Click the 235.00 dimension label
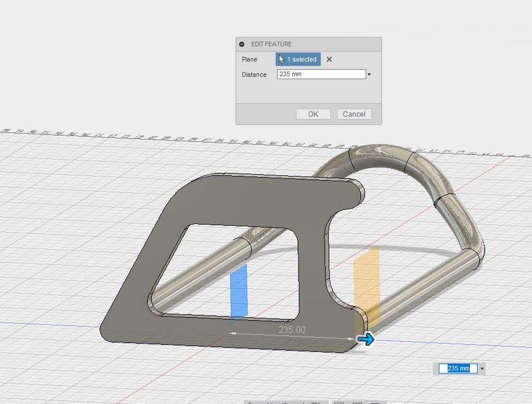This screenshot has height=404, width=532. [x=291, y=330]
